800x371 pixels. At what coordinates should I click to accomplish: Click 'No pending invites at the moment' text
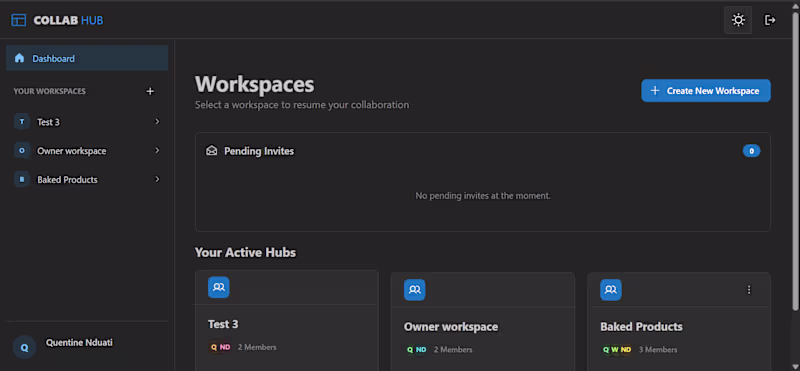point(483,195)
